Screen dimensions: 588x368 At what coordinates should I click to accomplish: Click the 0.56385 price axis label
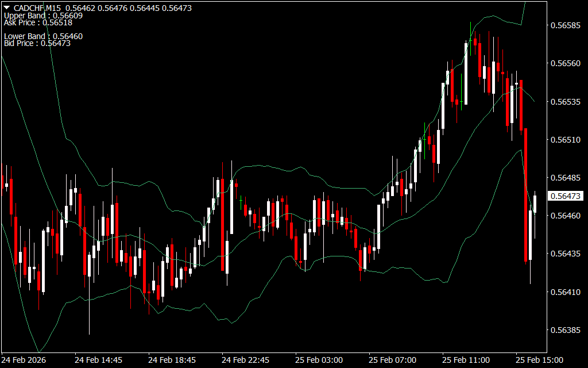point(566,330)
